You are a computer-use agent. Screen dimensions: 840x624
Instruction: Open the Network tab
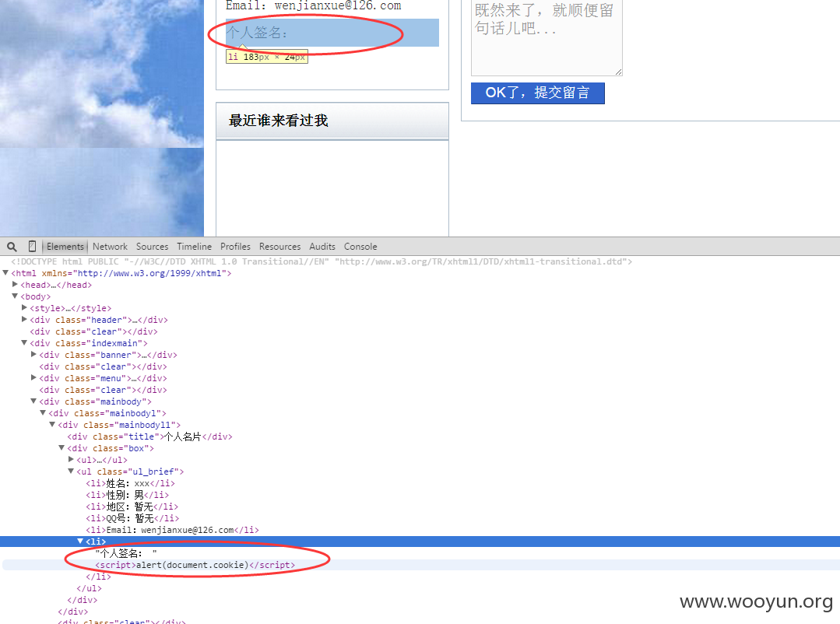[110, 247]
